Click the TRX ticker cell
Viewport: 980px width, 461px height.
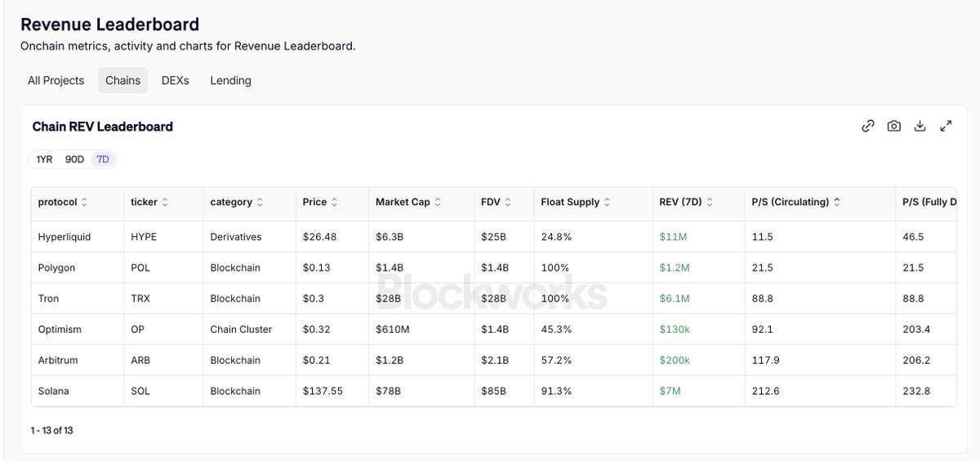[x=140, y=298]
